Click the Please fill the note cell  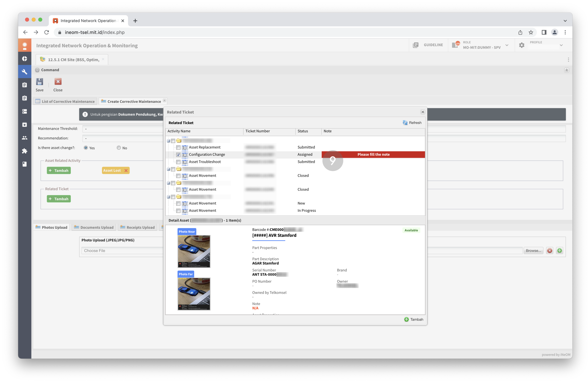click(373, 154)
